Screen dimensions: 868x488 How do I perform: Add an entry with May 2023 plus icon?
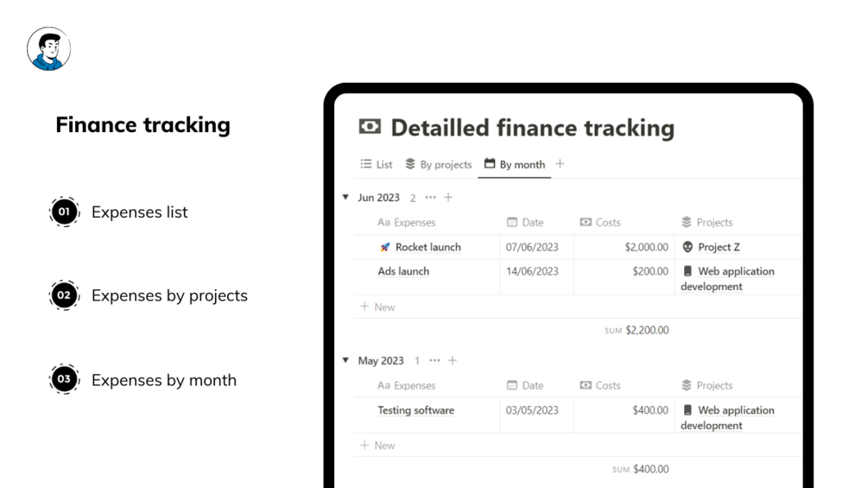pos(453,360)
